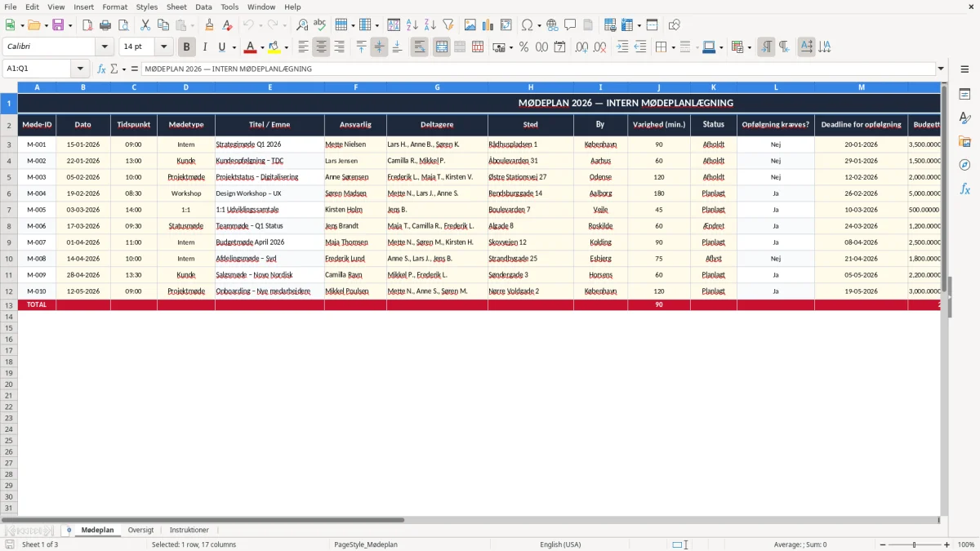The height and width of the screenshot is (551, 980).
Task: Adjust the zoom slider in status bar
Action: coord(914,544)
